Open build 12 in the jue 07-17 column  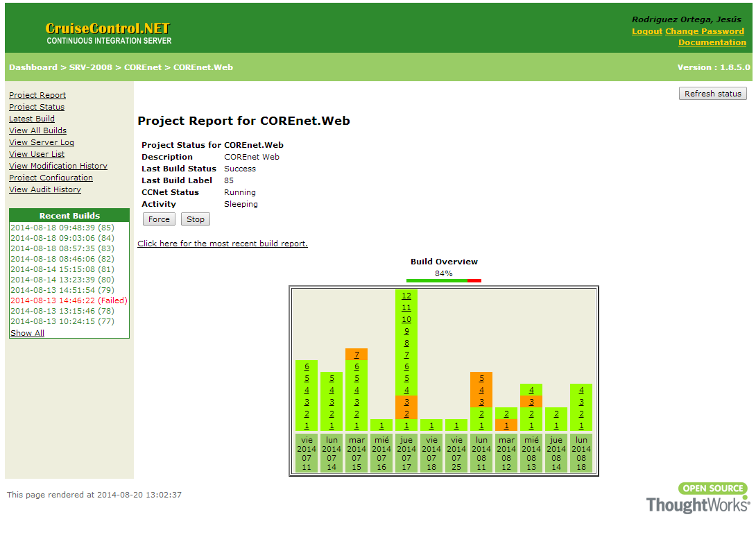coord(406,296)
